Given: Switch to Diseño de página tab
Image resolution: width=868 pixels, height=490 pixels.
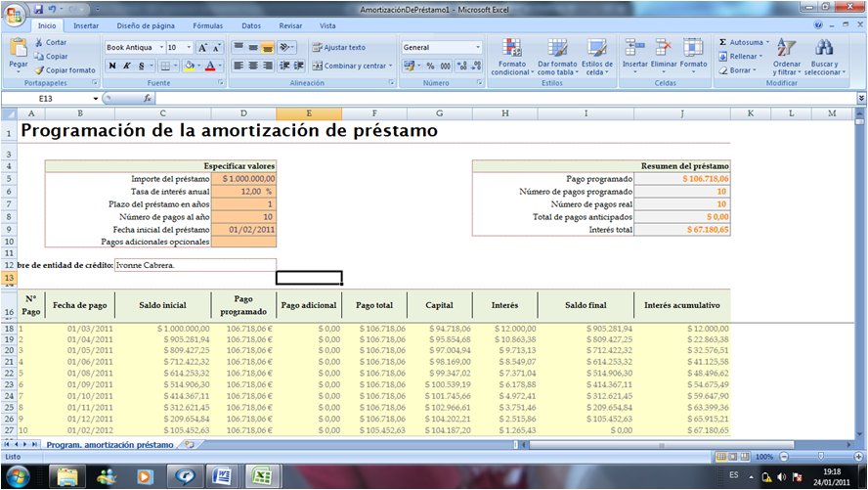Looking at the screenshot, I should (146, 25).
